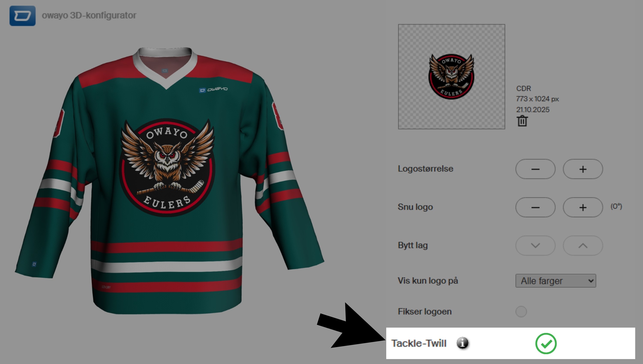Move logo layer down with Bytt lag chevron
Screen dimensions: 643x364
click(535, 246)
